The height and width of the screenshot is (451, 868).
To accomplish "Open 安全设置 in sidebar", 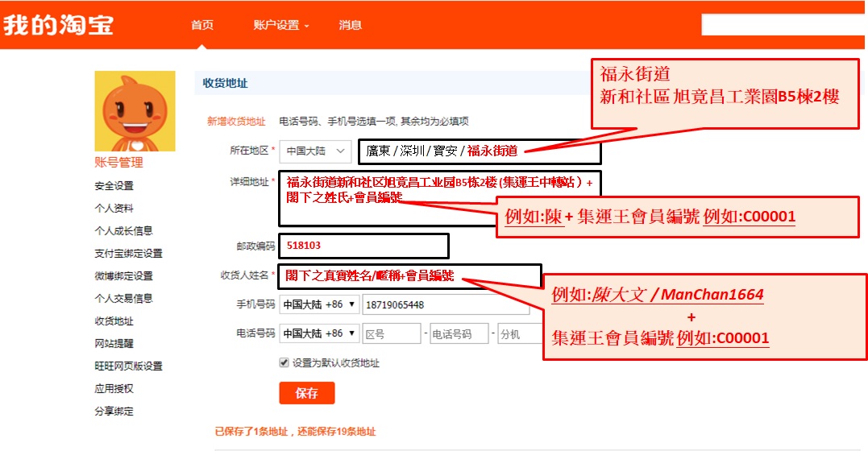I will pyautogui.click(x=114, y=185).
